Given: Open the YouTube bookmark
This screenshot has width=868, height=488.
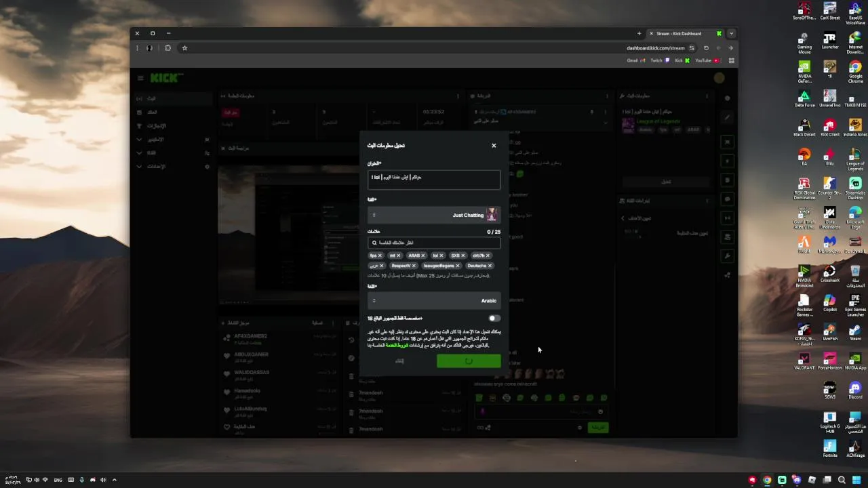Looking at the screenshot, I should coord(707,60).
